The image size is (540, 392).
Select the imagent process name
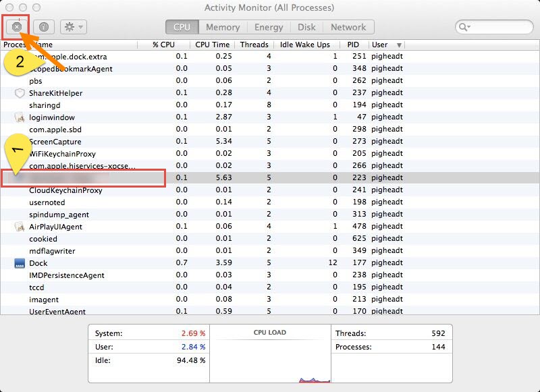coord(44,300)
